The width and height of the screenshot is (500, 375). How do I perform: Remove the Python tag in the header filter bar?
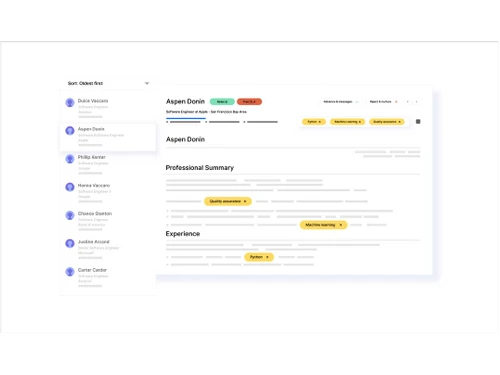coord(320,122)
